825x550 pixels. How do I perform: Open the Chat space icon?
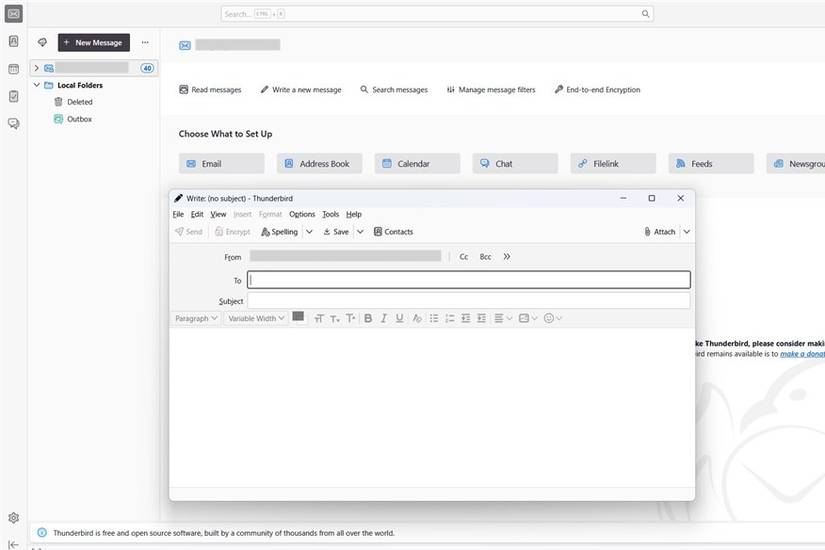click(14, 124)
